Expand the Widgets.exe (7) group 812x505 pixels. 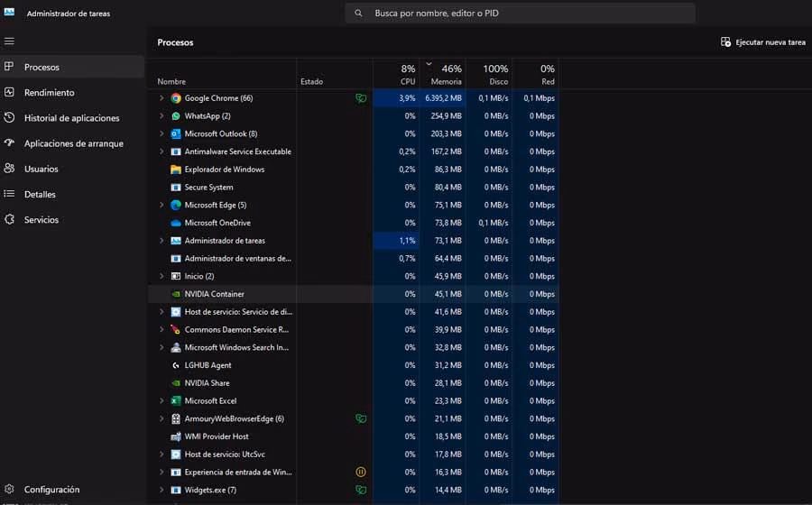point(161,490)
